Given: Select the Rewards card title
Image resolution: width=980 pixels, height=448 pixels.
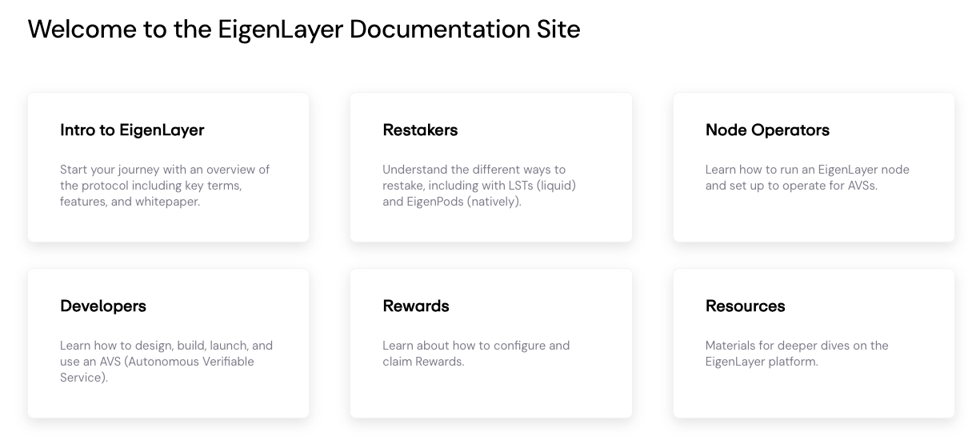Looking at the screenshot, I should (x=416, y=306).
